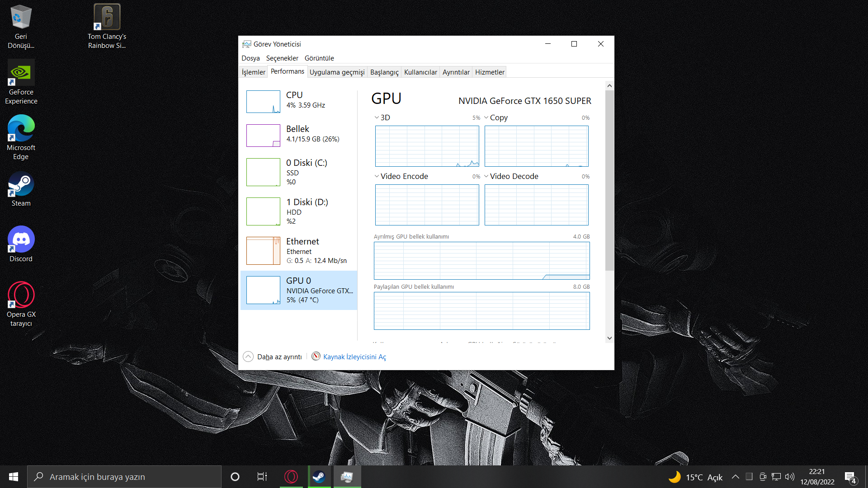Click the volume icon in system tray

(790, 477)
